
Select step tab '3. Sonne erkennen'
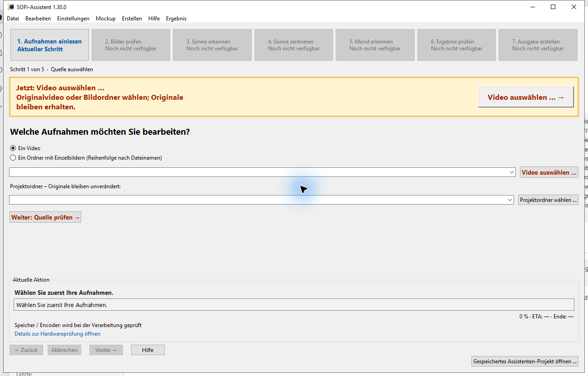click(x=212, y=45)
